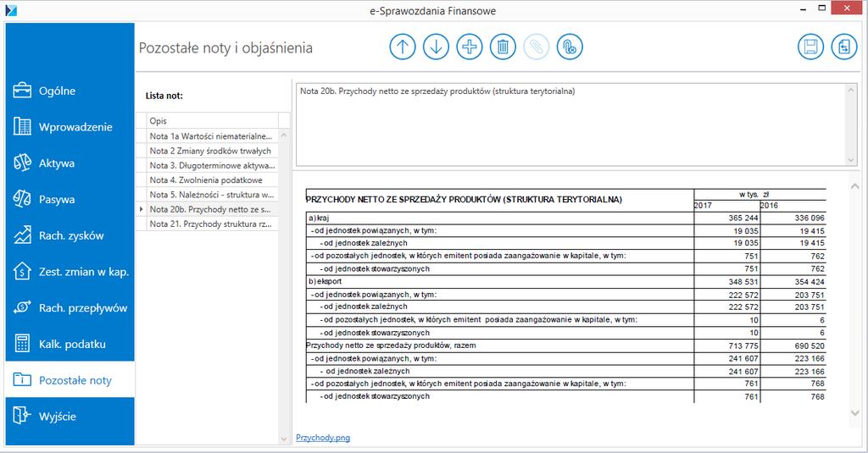
Task: Go to the Pasywa section
Action: 70,199
